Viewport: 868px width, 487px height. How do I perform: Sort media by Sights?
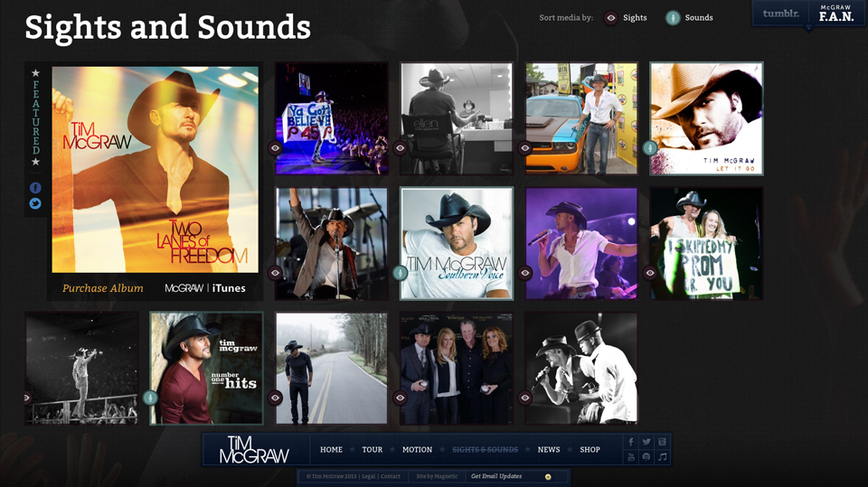(x=626, y=18)
